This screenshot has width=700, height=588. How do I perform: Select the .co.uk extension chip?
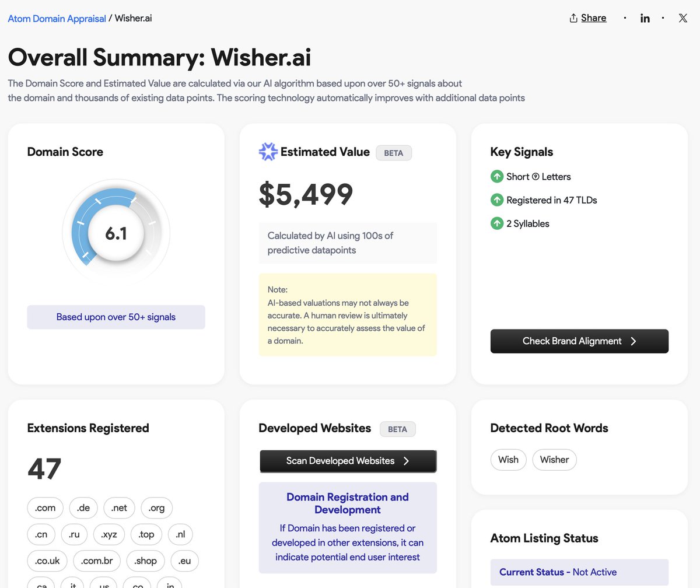click(x=47, y=561)
